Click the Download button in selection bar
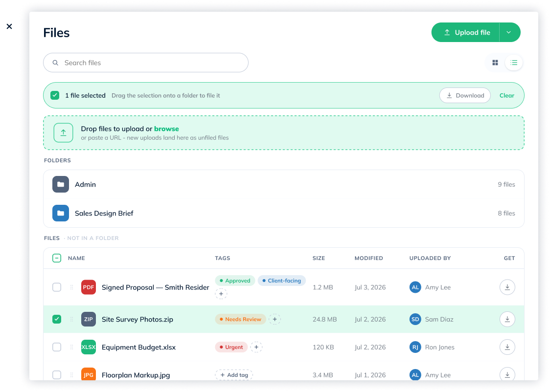 pos(465,95)
